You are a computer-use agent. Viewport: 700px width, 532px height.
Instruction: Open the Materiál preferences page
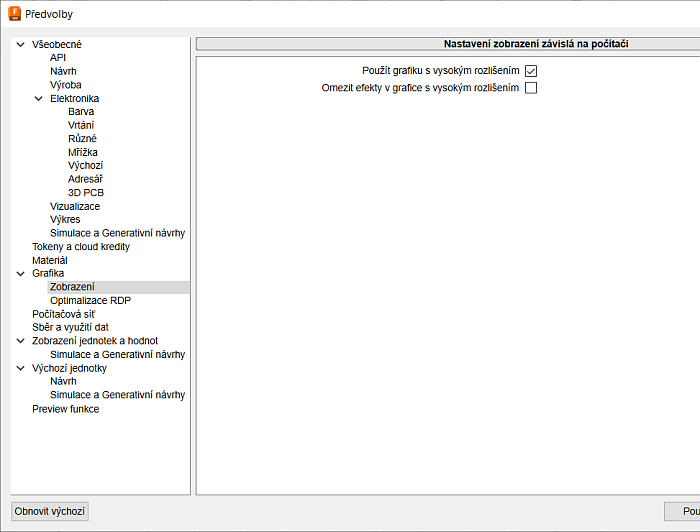[x=50, y=260]
